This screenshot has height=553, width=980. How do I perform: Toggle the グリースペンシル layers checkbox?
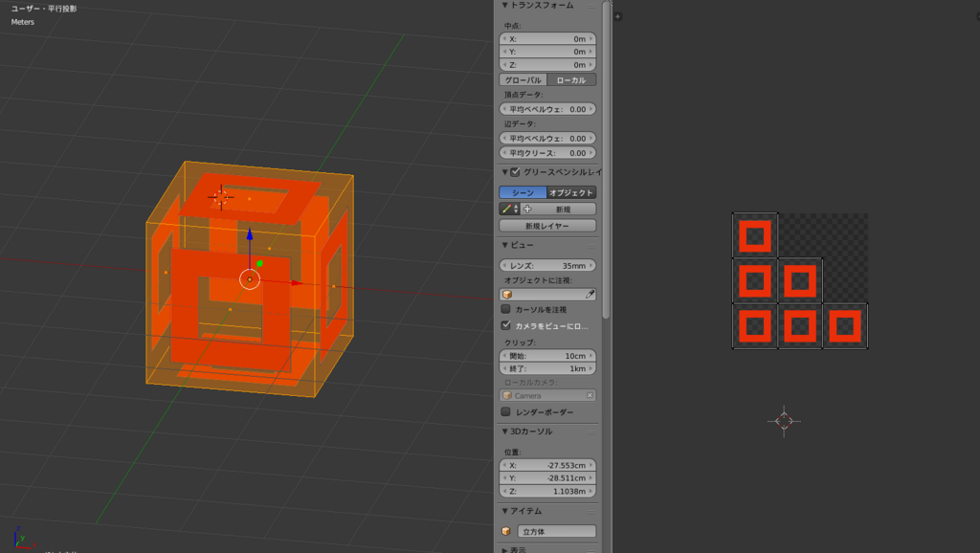[x=515, y=172]
